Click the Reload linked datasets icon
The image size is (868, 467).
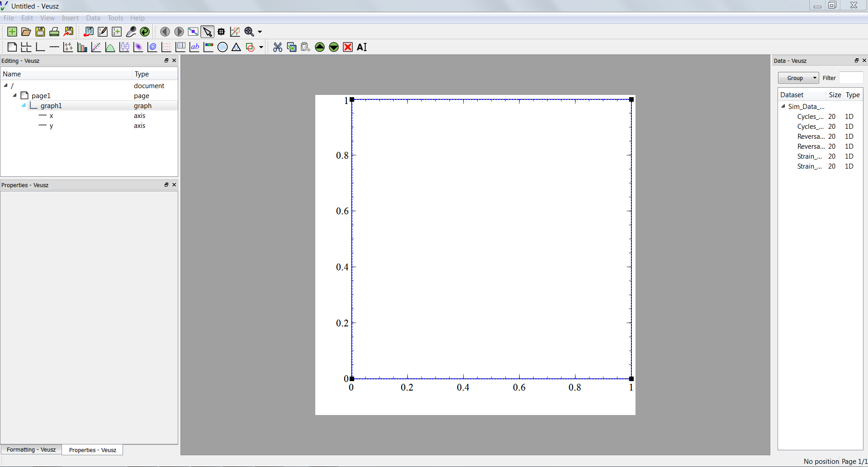(145, 32)
